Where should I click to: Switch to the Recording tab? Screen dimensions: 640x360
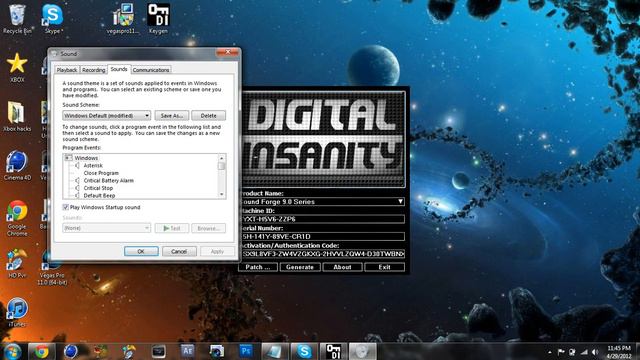click(93, 70)
